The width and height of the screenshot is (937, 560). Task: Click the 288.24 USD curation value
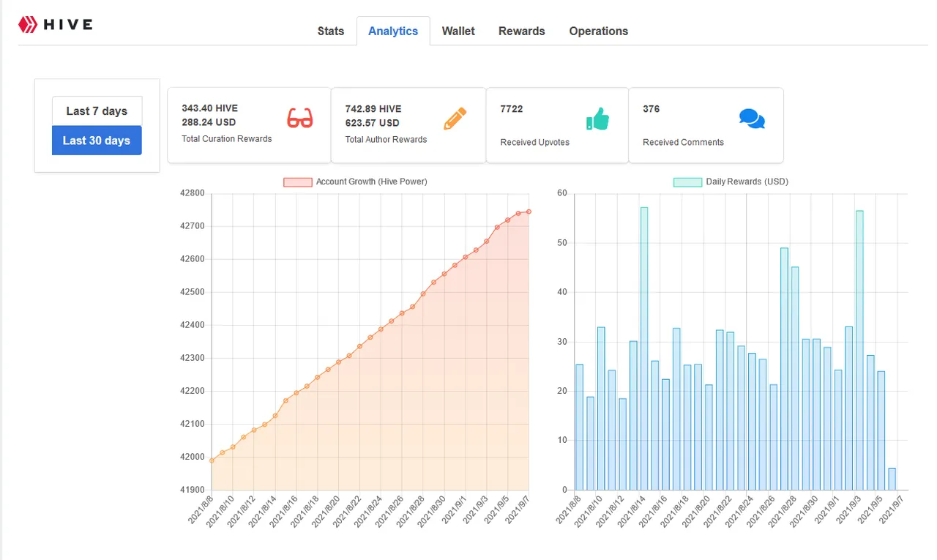click(209, 122)
